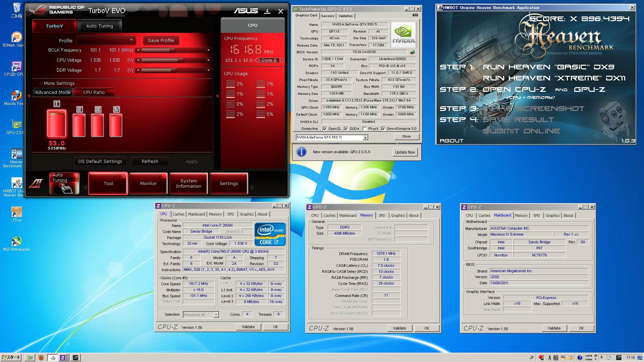Switch to next core with right arrow

coord(282,60)
